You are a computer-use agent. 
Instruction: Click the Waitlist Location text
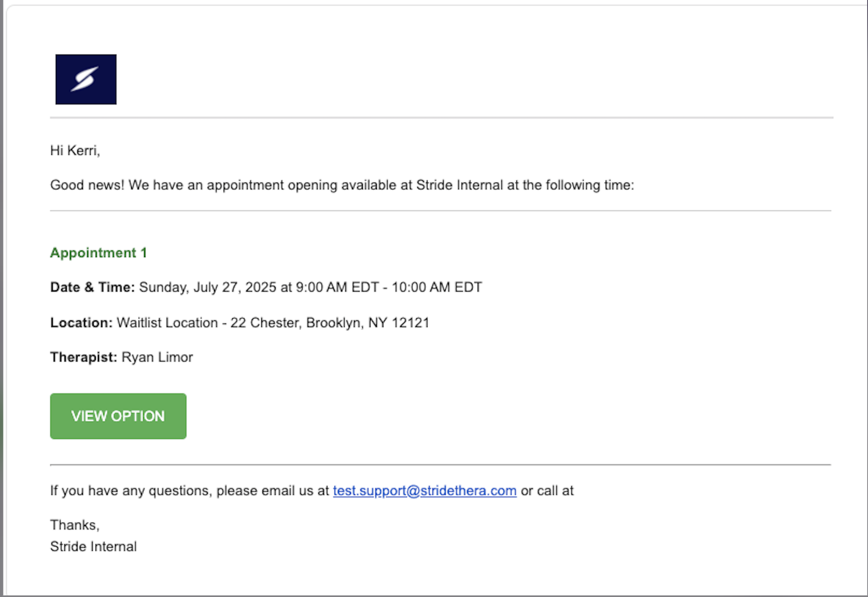[x=167, y=323]
